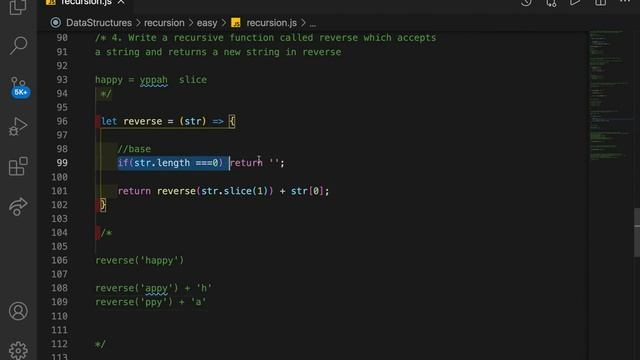
Task: Click the closing brace on line 102
Action: point(103,205)
